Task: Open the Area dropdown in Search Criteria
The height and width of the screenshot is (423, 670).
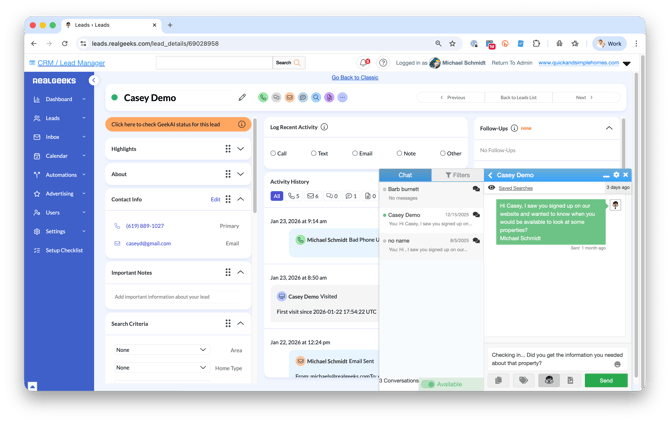Action: point(162,350)
